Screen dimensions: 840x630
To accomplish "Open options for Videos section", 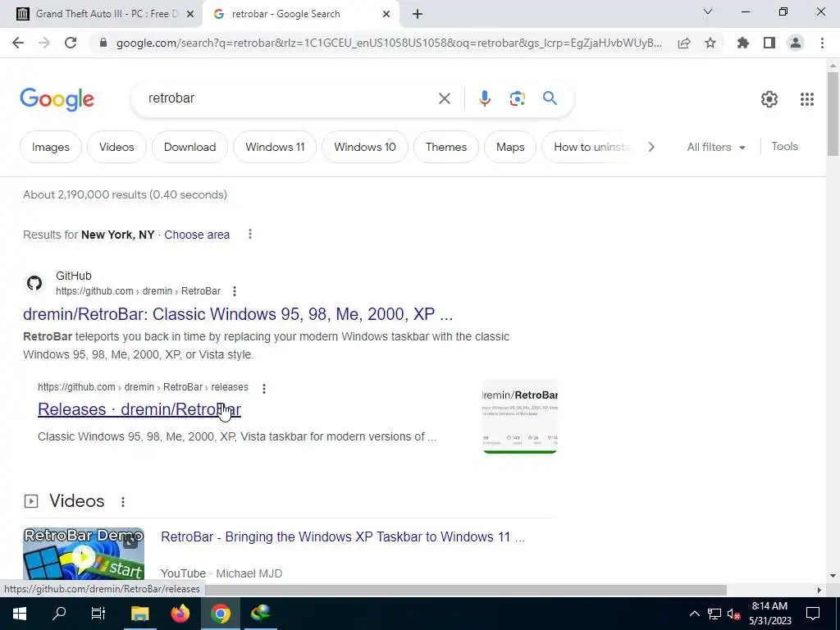I will tap(123, 501).
